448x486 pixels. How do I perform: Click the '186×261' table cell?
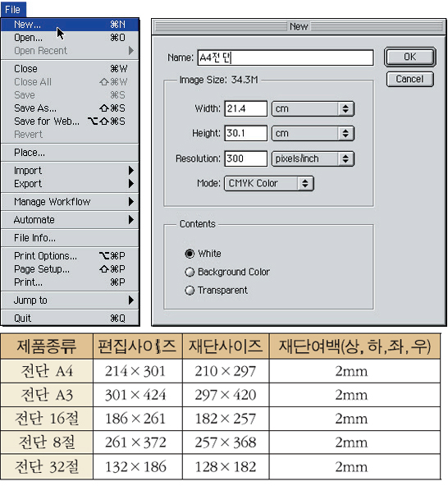138,419
